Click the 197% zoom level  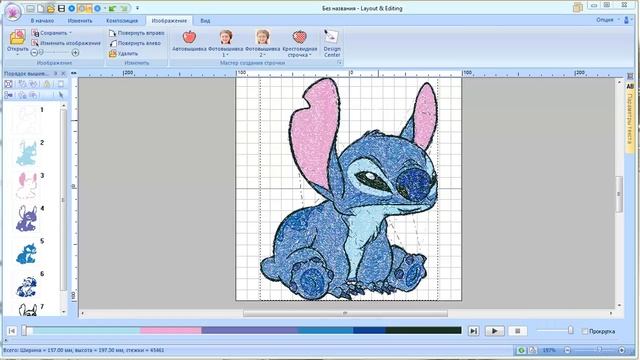tap(549, 350)
